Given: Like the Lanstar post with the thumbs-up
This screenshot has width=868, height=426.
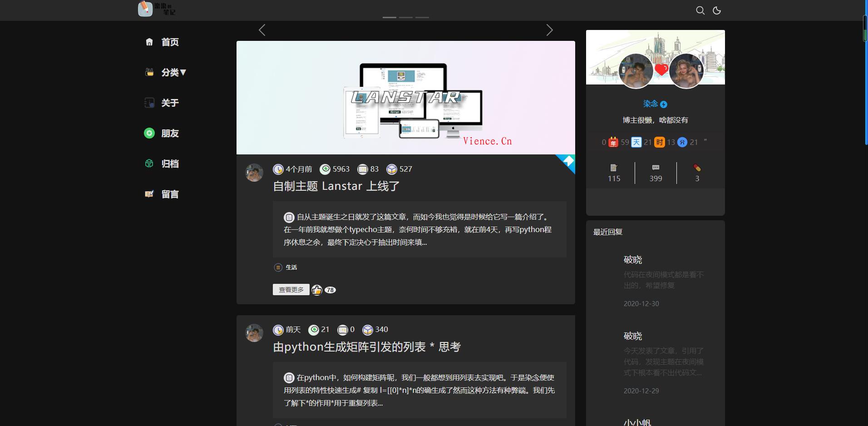Looking at the screenshot, I should tap(317, 290).
